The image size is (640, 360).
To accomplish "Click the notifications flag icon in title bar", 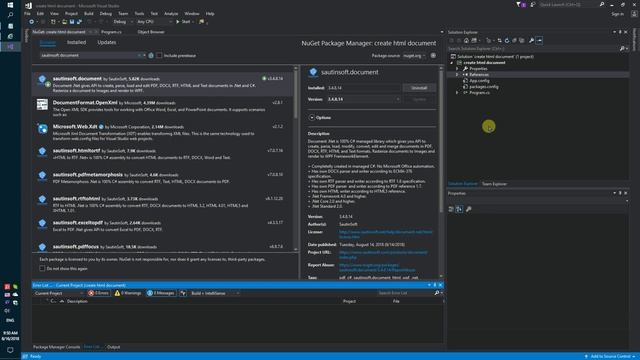I will coord(520,4).
